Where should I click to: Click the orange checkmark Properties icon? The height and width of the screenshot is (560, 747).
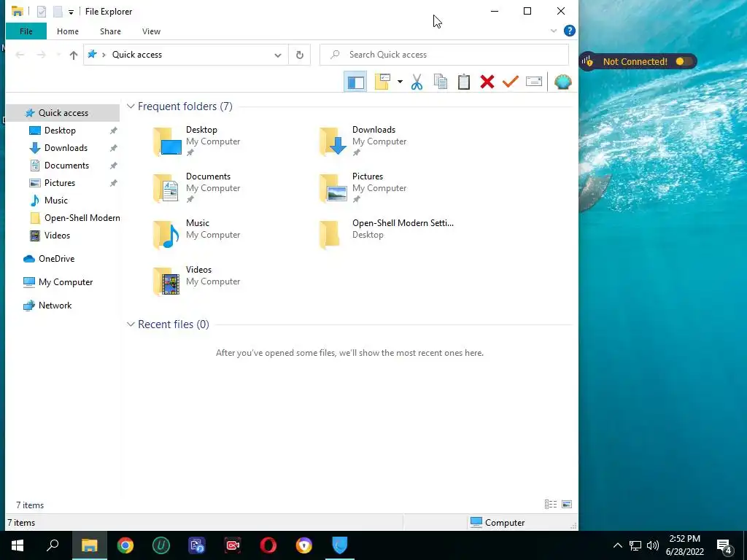point(510,82)
